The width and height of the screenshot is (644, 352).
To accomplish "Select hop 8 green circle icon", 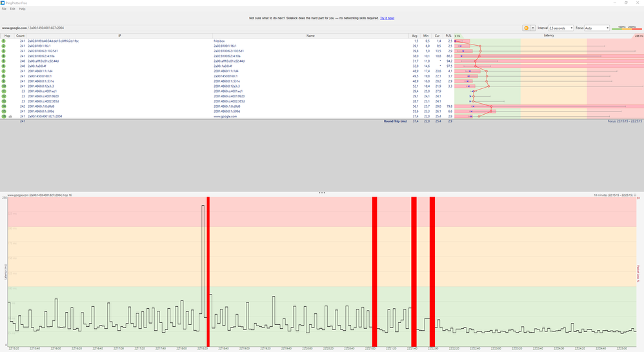I will (x=4, y=76).
